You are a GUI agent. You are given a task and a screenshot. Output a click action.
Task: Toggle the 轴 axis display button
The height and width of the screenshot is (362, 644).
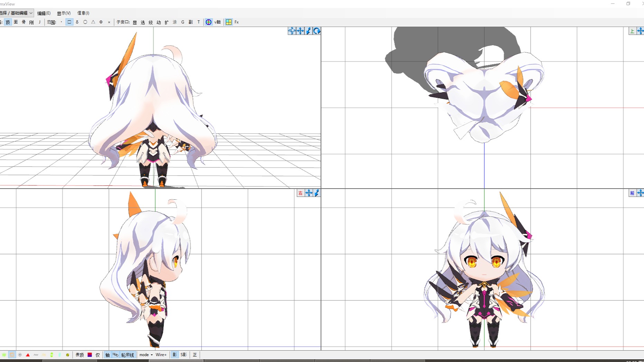click(108, 355)
